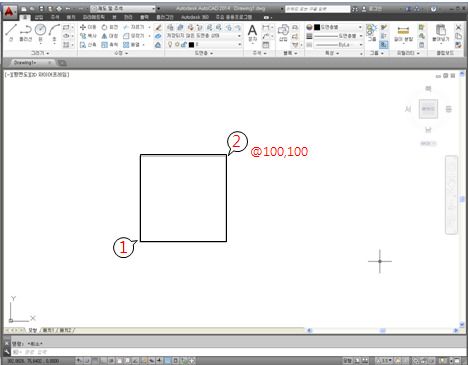Open the Insert block (삽입) tool
This screenshot has height=365, width=468.
(283, 33)
